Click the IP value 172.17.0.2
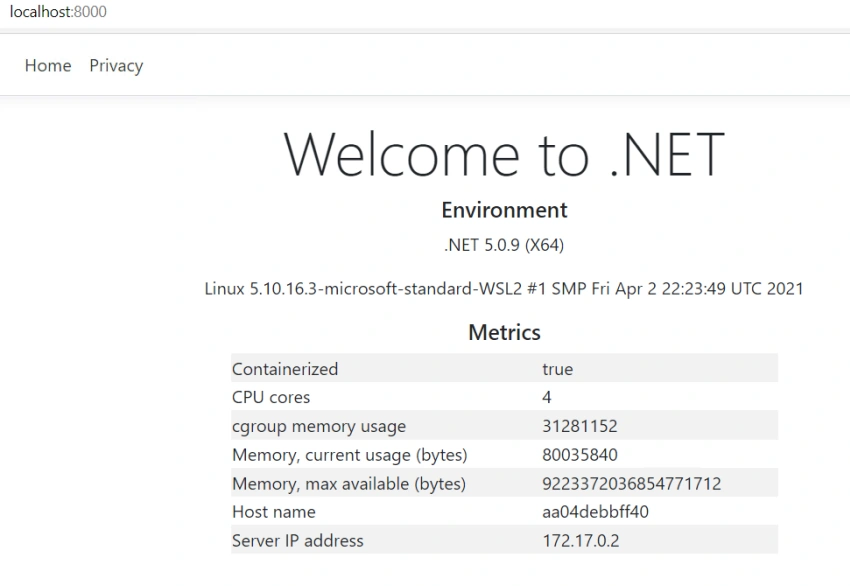850x586 pixels. 581,541
